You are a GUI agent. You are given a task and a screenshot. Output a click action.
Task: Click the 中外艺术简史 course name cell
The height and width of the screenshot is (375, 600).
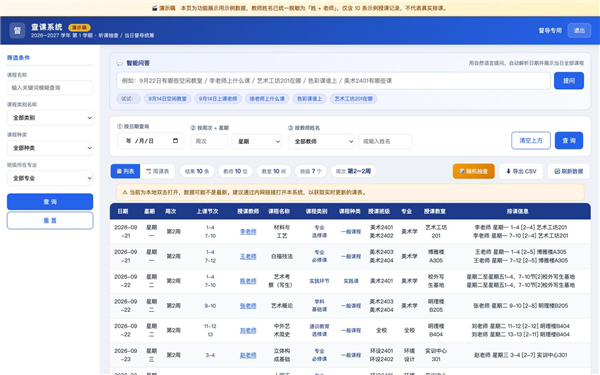tap(282, 330)
